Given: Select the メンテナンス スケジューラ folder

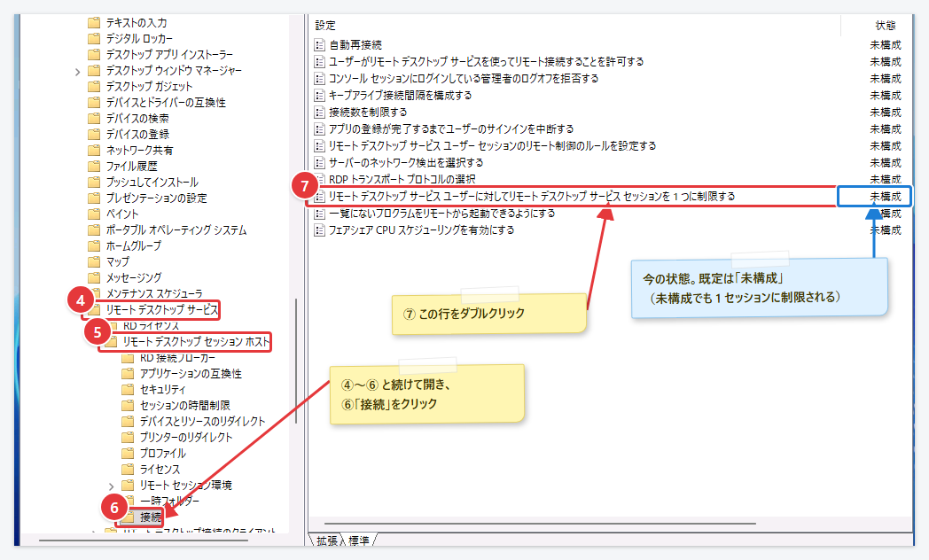Looking at the screenshot, I should tap(154, 293).
